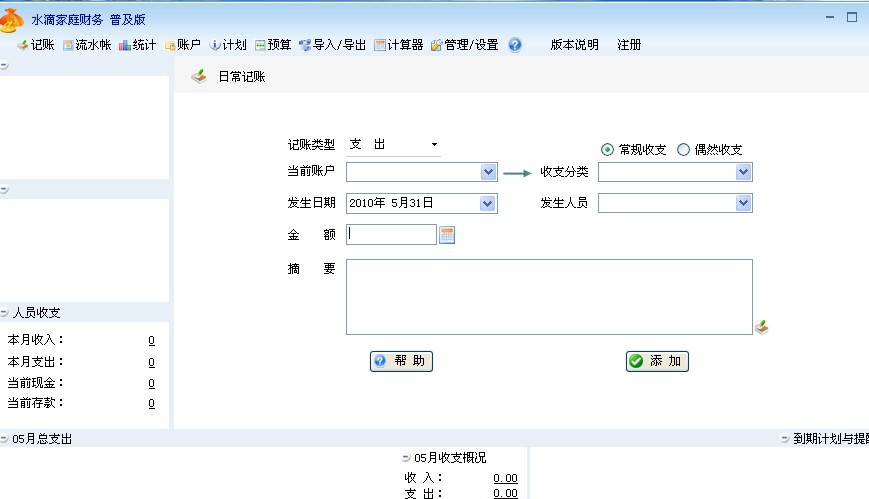This screenshot has width=869, height=499.
Task: Collapse the 到期计划与提醒 panel
Action: 785,439
